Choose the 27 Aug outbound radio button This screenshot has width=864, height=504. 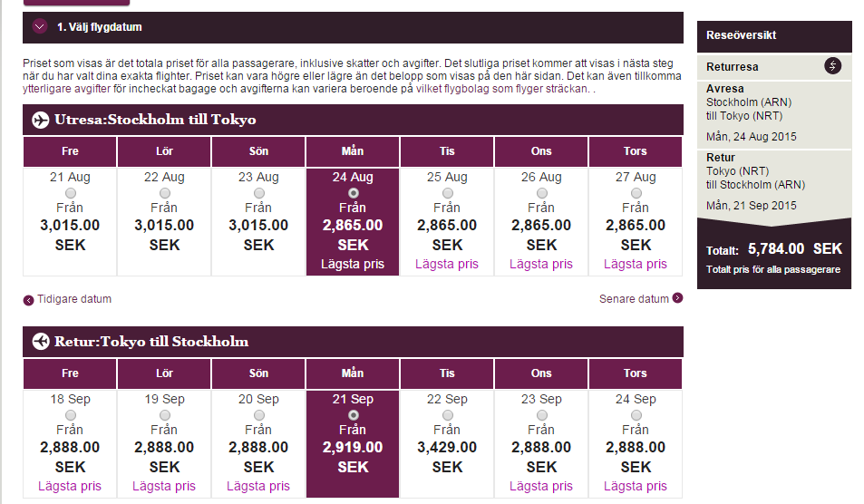pos(636,193)
